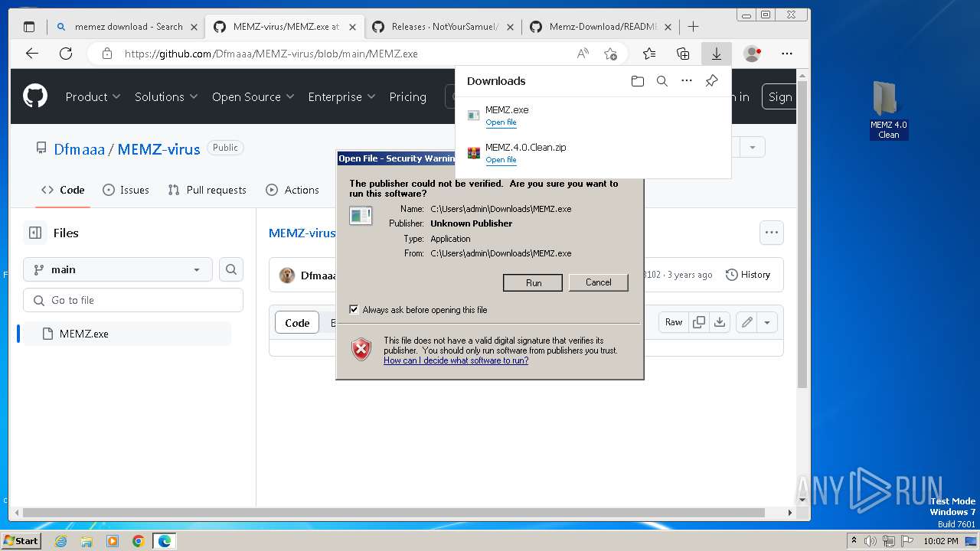Add page to favorites star icon

click(x=610, y=54)
